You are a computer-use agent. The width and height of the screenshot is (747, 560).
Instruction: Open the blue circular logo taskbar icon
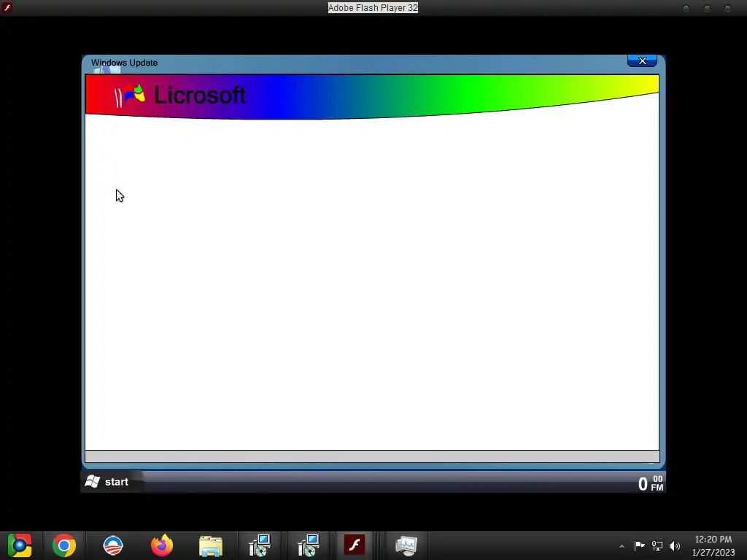pos(113,545)
